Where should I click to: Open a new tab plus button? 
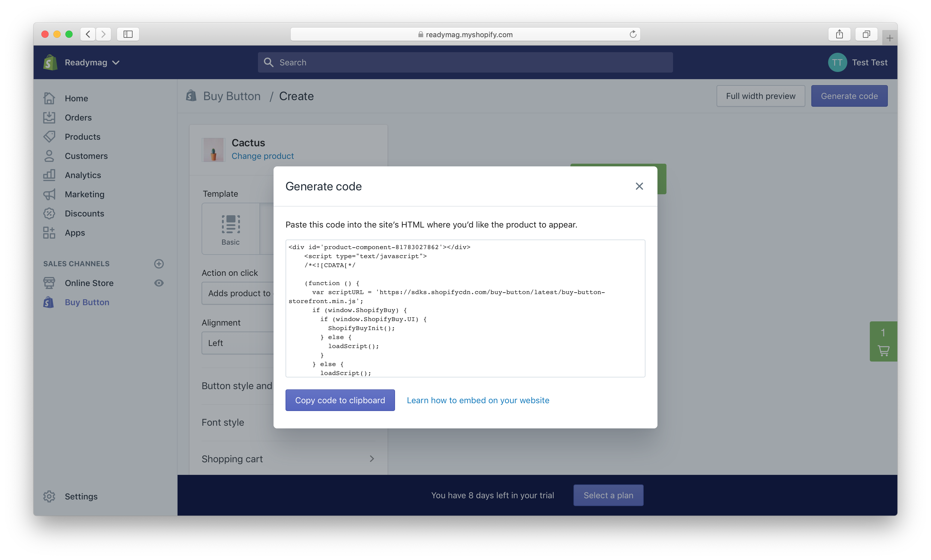click(890, 38)
